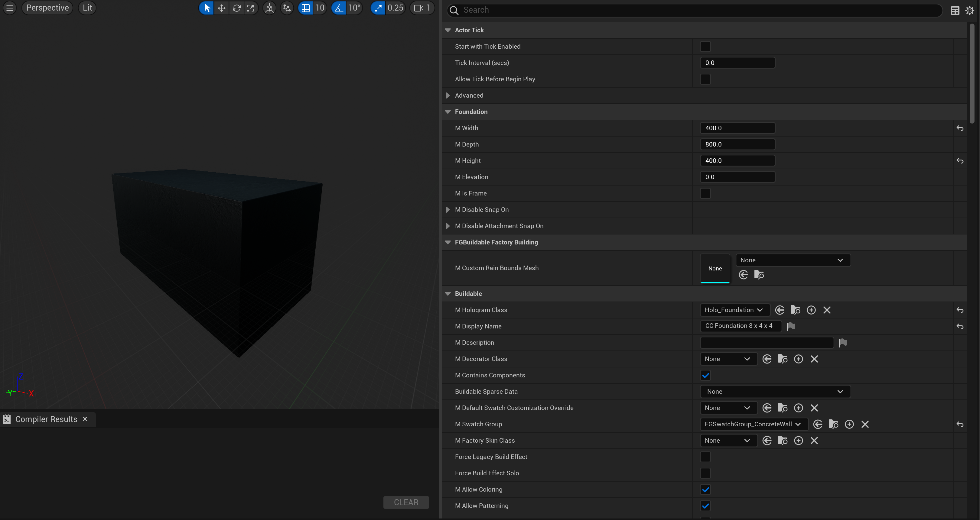Activate the rotate tool in the viewport toolbar
The height and width of the screenshot is (520, 980).
[x=236, y=8]
